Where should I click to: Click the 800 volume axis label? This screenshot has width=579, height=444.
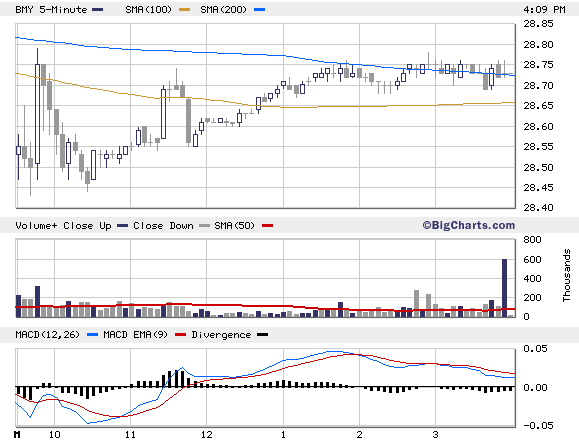tap(532, 240)
